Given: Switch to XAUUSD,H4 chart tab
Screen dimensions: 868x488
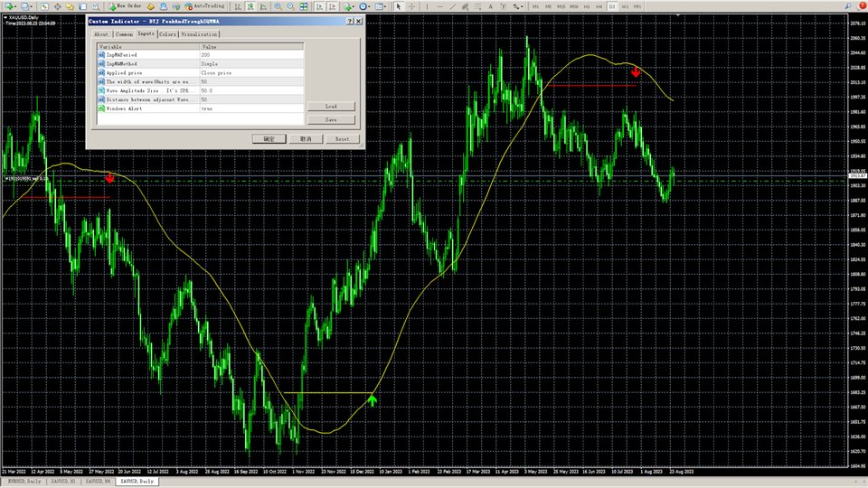Looking at the screenshot, I should tap(98, 482).
